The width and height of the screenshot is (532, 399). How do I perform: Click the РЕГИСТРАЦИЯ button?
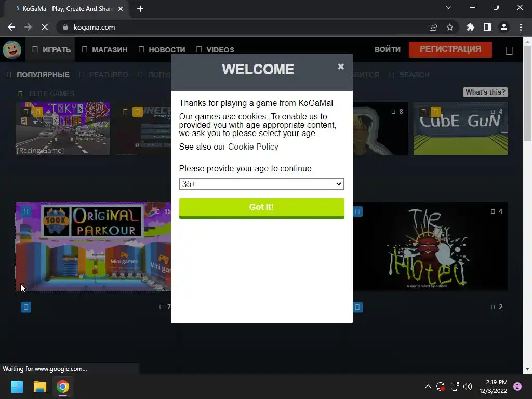click(x=450, y=49)
